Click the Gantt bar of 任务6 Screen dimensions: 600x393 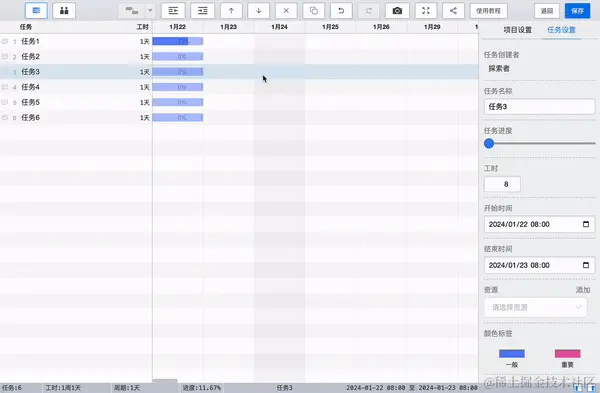tap(178, 117)
